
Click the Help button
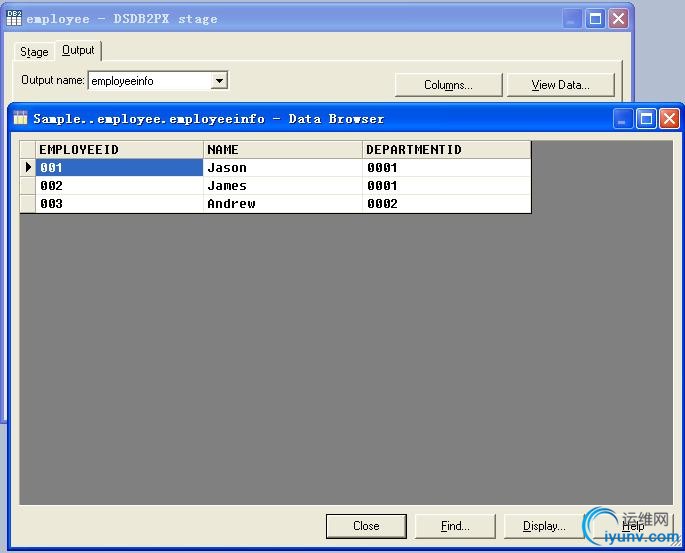(x=633, y=526)
